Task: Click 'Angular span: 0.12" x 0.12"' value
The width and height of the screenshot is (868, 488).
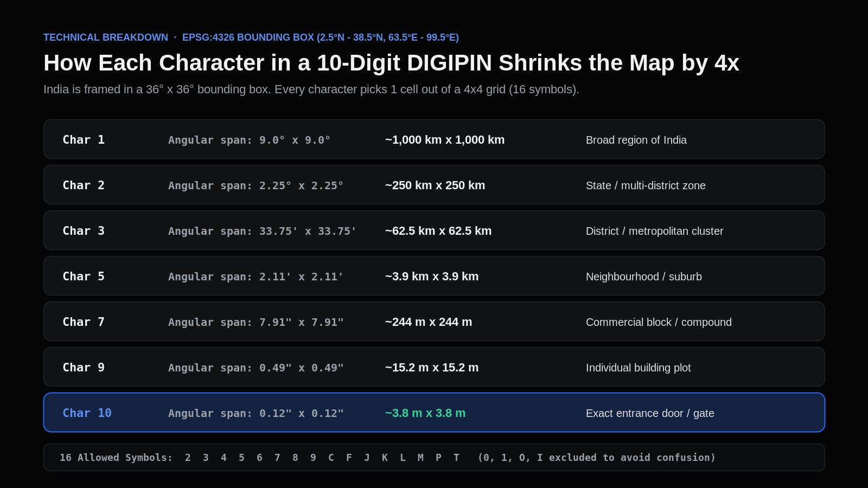Action: pos(256,413)
